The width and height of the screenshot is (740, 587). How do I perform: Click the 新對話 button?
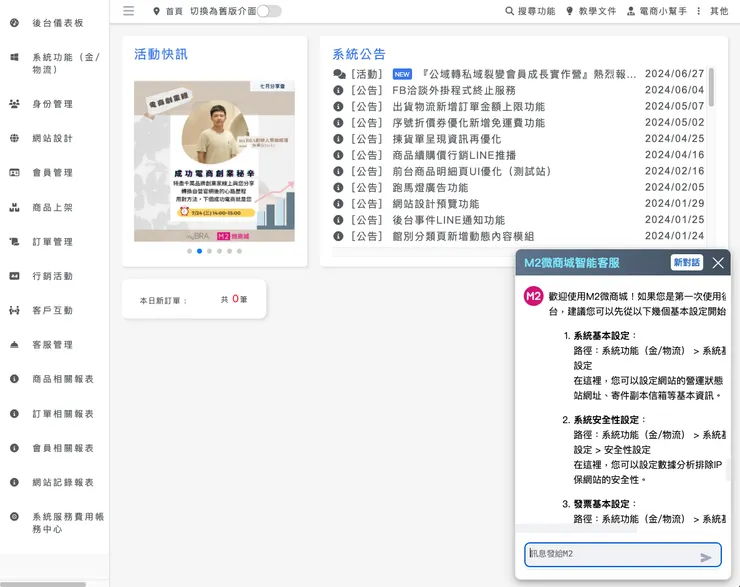pos(687,262)
